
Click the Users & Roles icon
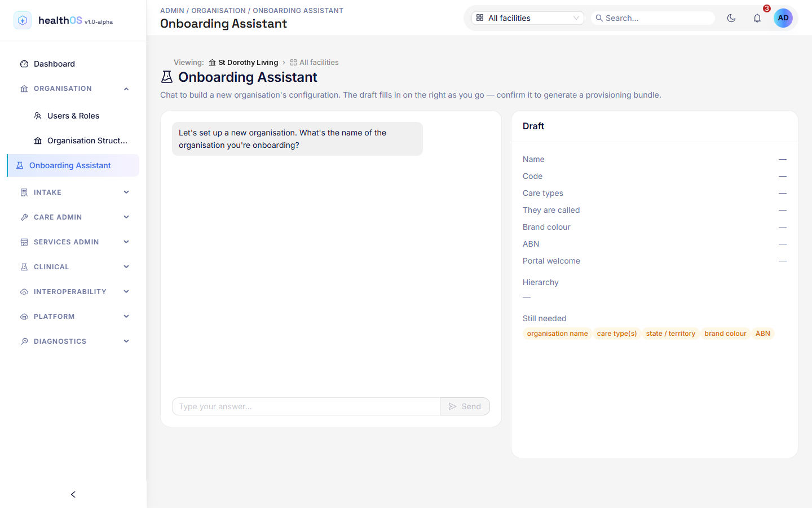(x=38, y=116)
